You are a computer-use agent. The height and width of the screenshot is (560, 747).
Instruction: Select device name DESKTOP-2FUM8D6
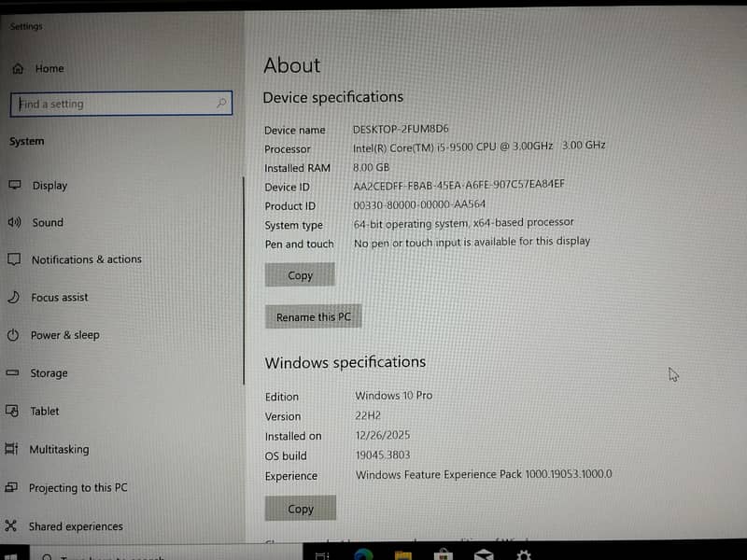[x=401, y=129]
